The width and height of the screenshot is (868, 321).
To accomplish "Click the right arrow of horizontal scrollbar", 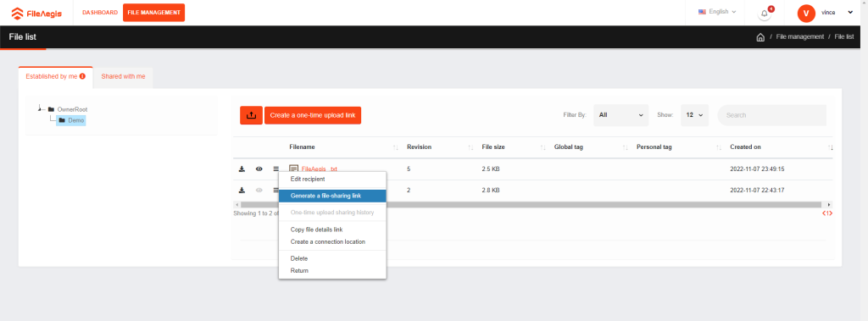I will (x=829, y=205).
